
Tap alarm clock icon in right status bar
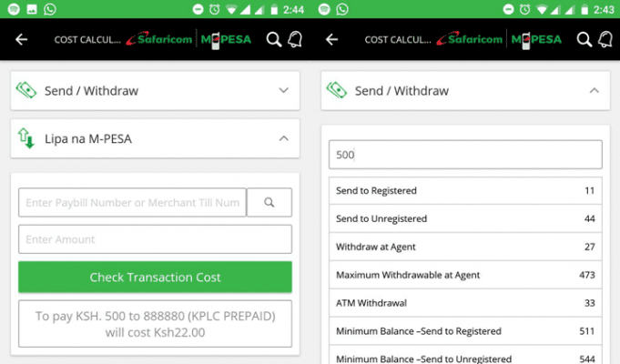[524, 9]
